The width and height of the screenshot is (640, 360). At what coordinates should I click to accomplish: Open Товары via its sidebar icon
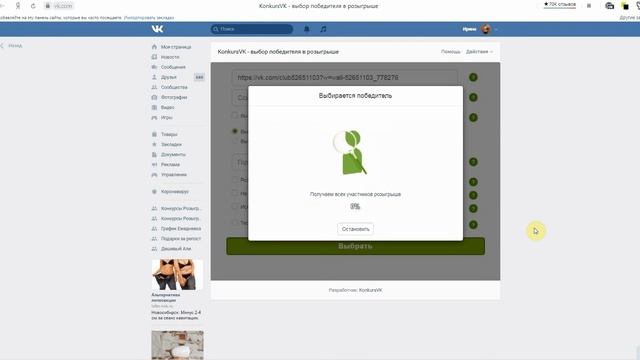[x=154, y=134]
